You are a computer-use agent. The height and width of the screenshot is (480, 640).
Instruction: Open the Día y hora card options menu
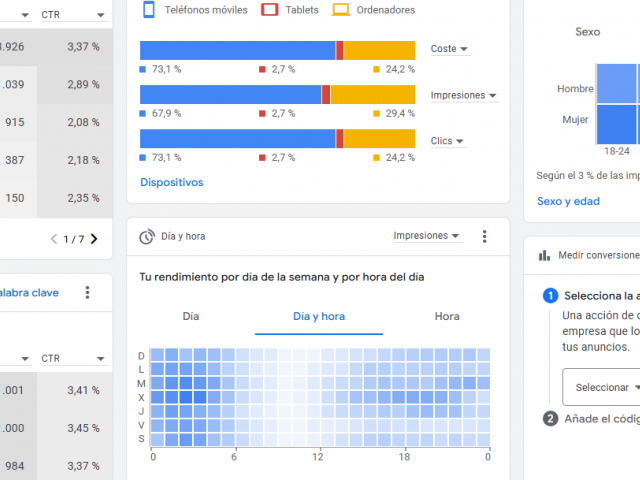click(x=485, y=237)
